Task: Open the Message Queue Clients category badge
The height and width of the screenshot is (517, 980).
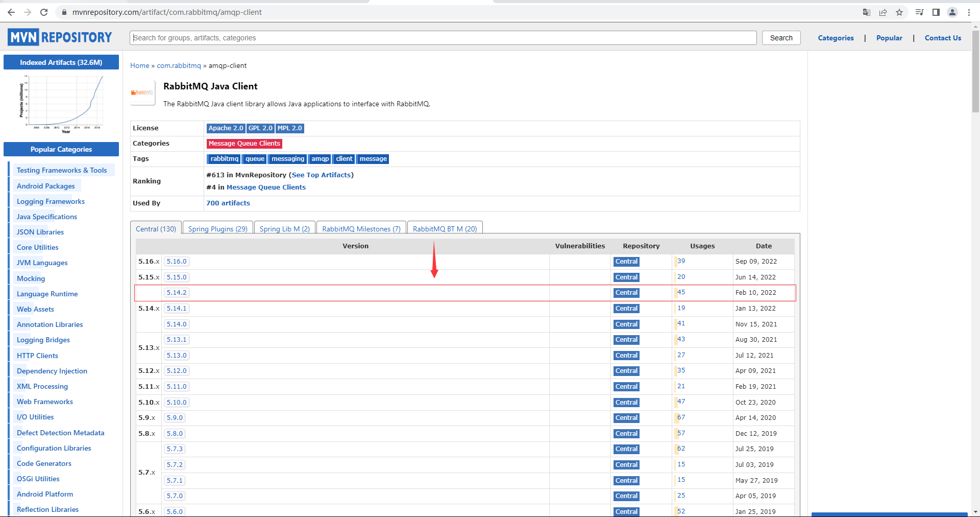Action: (x=244, y=144)
